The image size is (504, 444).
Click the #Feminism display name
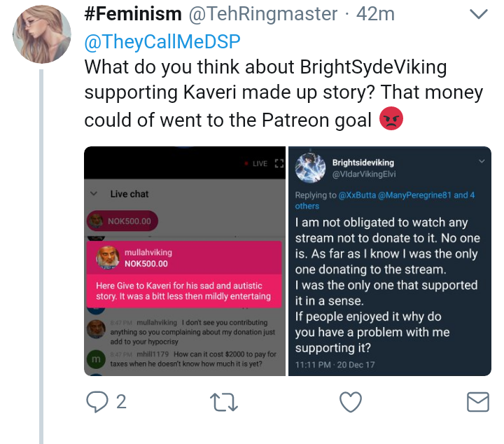tap(133, 14)
